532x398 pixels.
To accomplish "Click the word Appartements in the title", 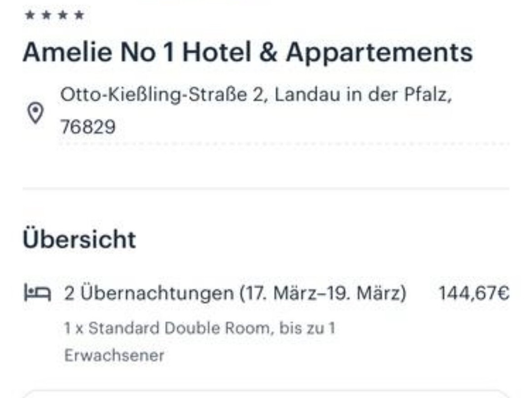I will [x=379, y=52].
